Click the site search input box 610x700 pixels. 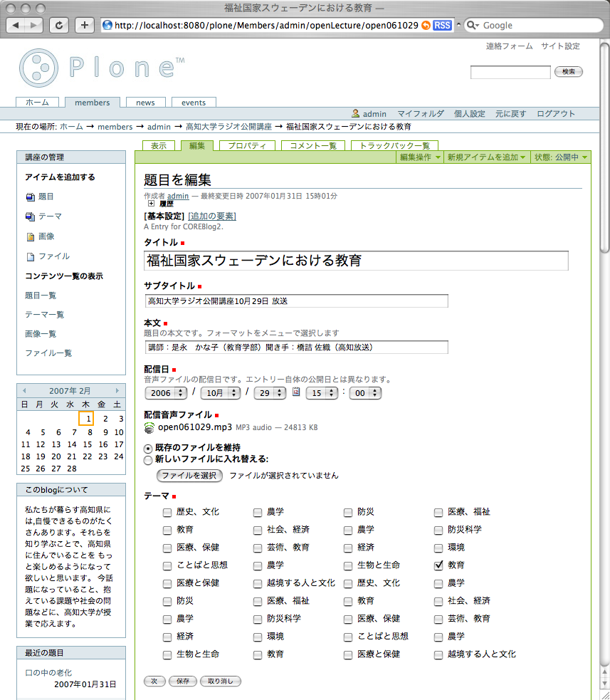coord(510,72)
